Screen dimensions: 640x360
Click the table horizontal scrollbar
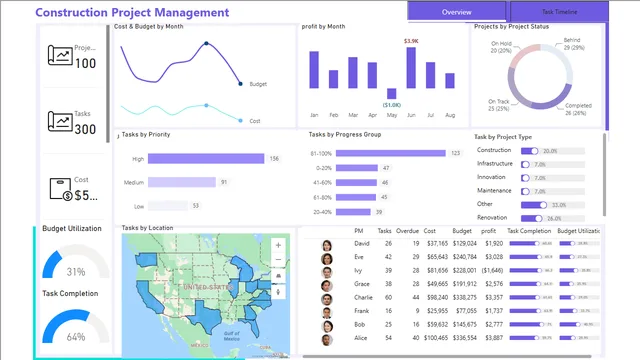coord(447,356)
